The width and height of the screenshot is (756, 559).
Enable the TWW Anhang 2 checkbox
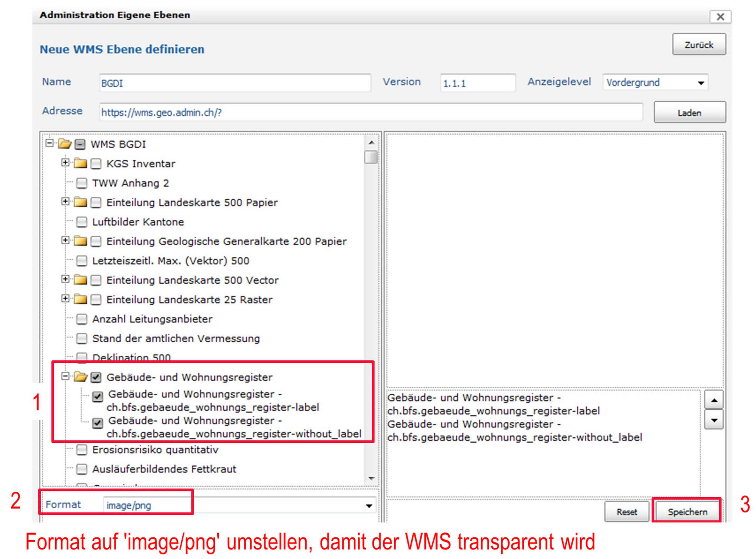[81, 183]
